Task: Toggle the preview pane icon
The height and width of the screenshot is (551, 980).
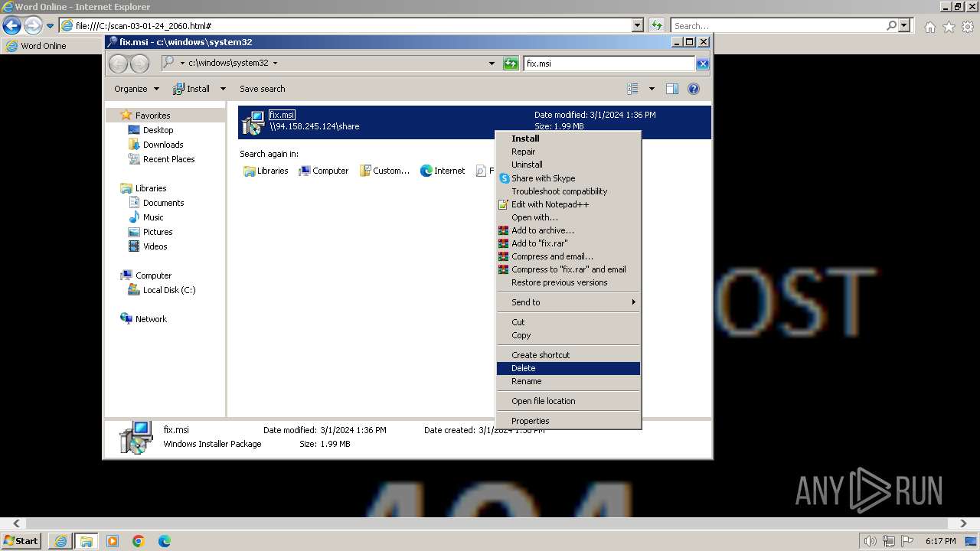Action: 672,89
